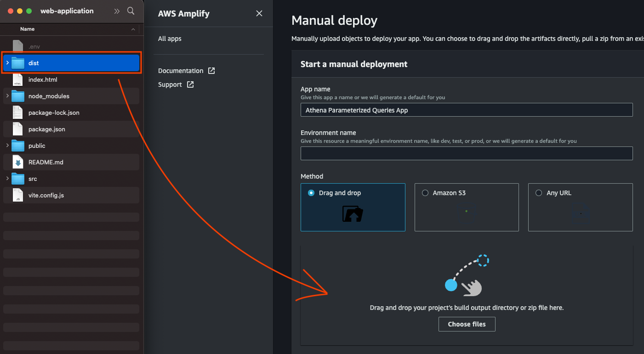
Task: Click the package.json file icon
Action: [x=17, y=129]
